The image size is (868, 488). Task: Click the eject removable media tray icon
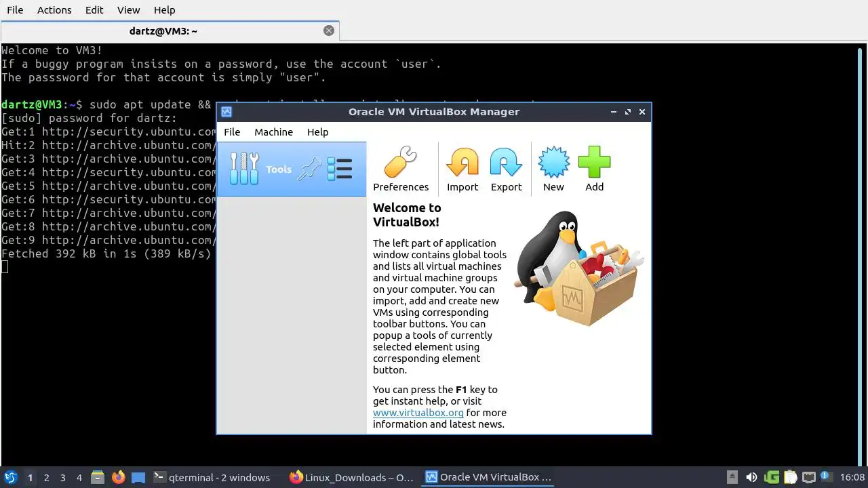pyautogui.click(x=732, y=477)
